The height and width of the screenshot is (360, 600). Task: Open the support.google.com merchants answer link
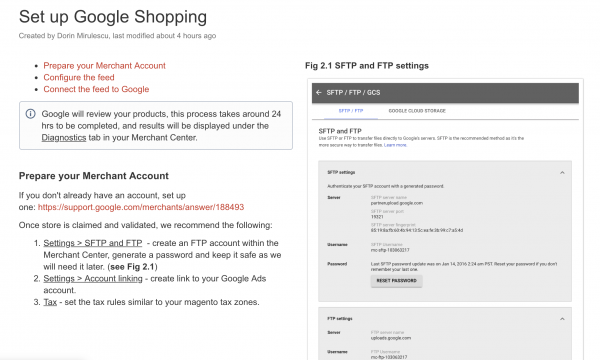[141, 207]
